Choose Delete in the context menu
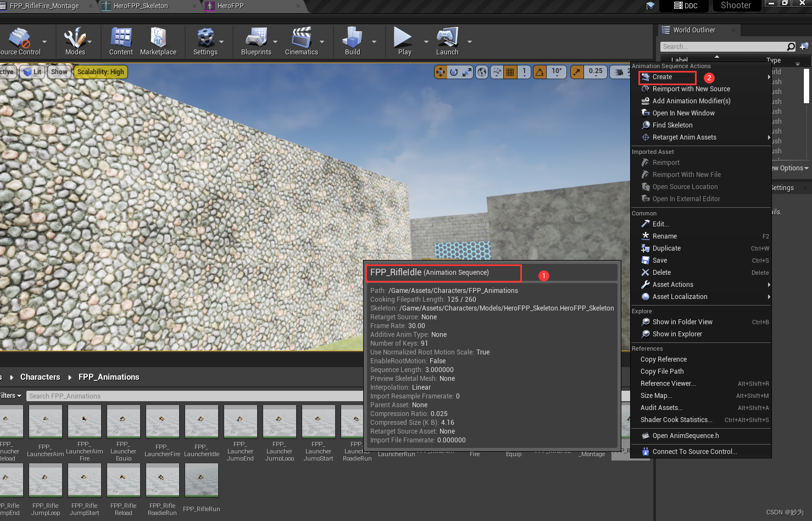This screenshot has height=521, width=812. tap(701, 273)
